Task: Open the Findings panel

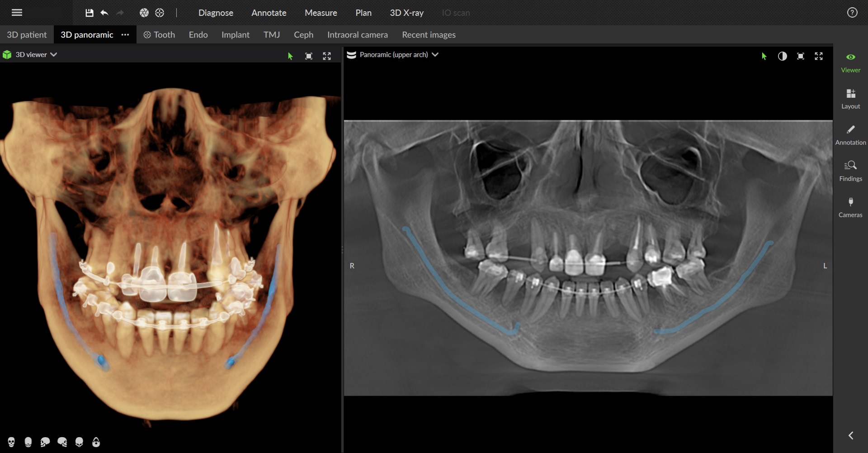Action: pyautogui.click(x=850, y=171)
